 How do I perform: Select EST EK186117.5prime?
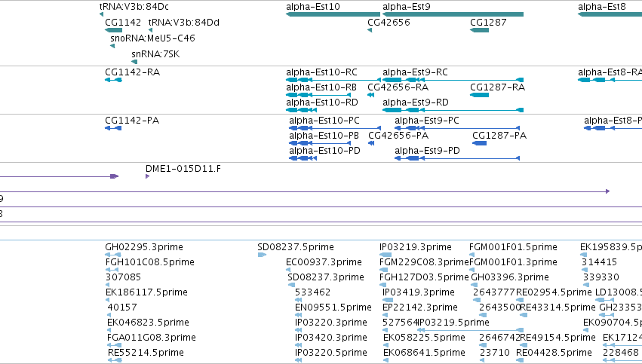(146, 292)
